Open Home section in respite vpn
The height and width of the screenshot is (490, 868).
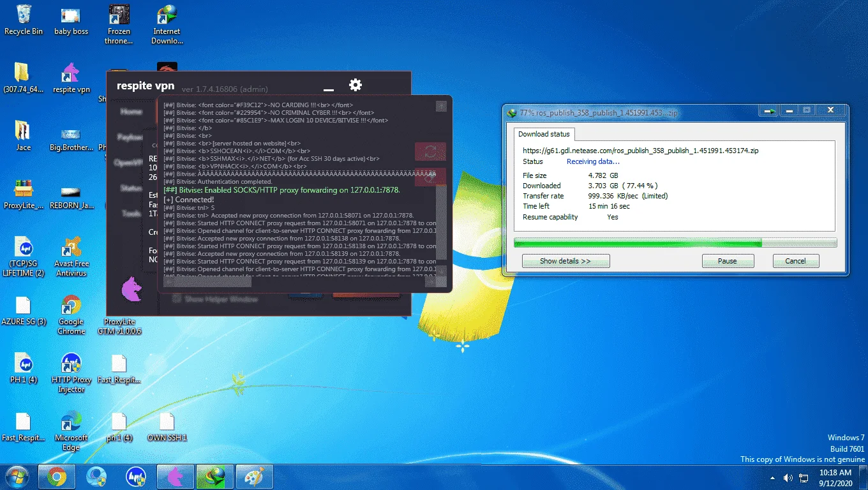pyautogui.click(x=131, y=112)
